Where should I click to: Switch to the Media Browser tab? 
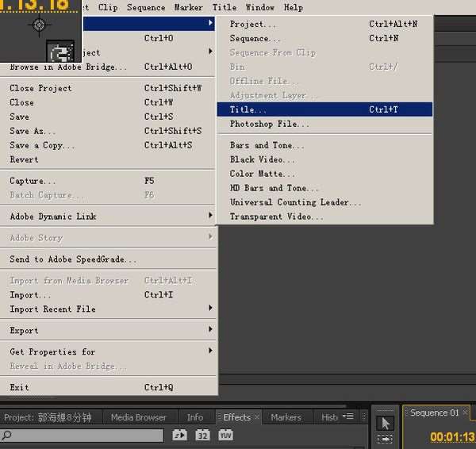(139, 417)
